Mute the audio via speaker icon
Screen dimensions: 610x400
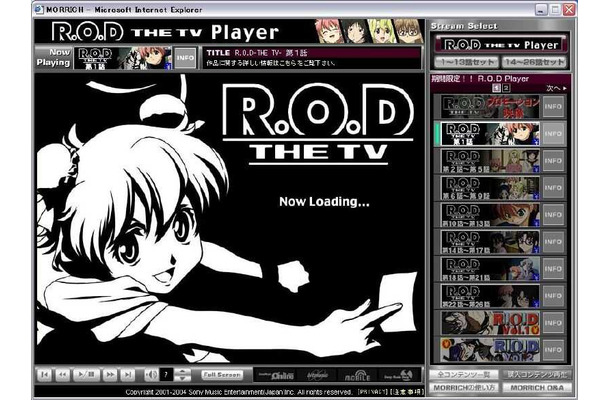151,375
